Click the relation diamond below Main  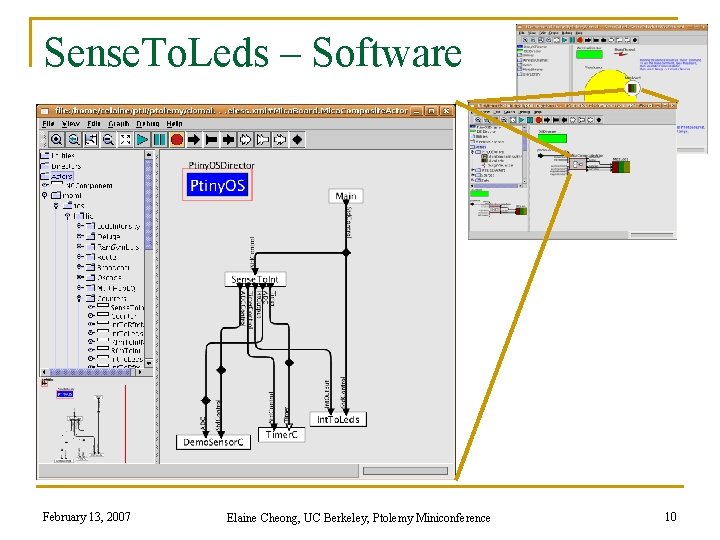pyautogui.click(x=347, y=253)
